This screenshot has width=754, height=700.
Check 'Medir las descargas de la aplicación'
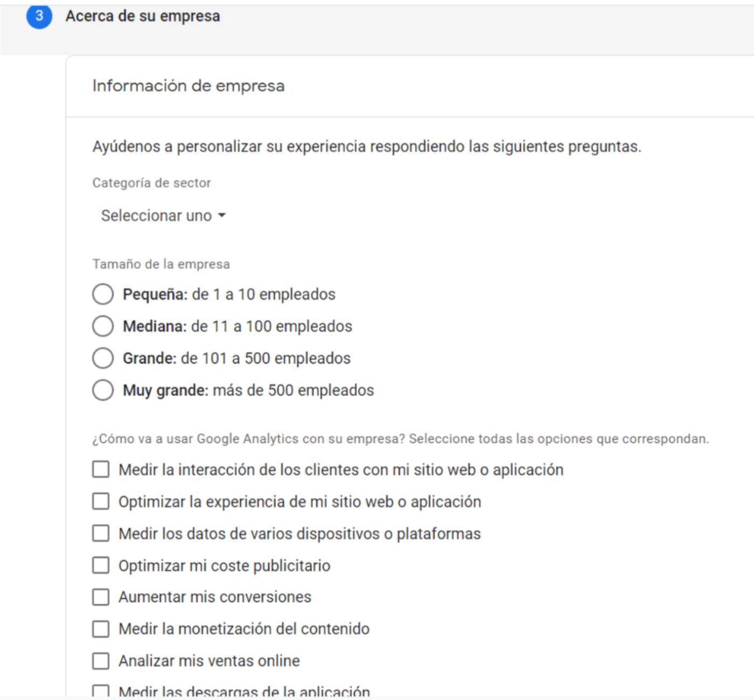(101, 690)
